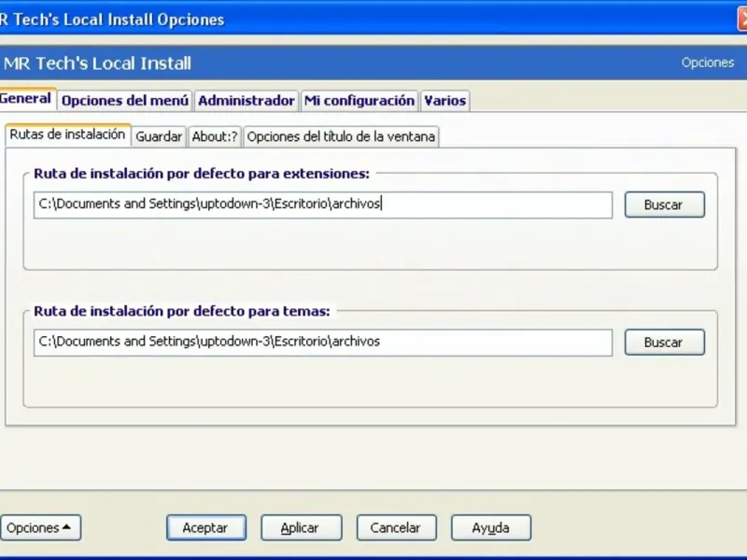
Task: Click the 'Opciones' text in the header banner
Action: (708, 63)
